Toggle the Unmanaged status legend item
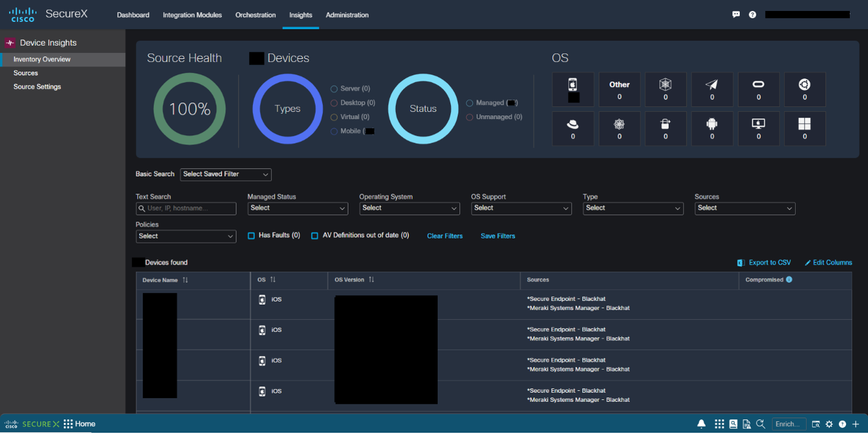Viewport: 868px width, 434px height. 494,117
